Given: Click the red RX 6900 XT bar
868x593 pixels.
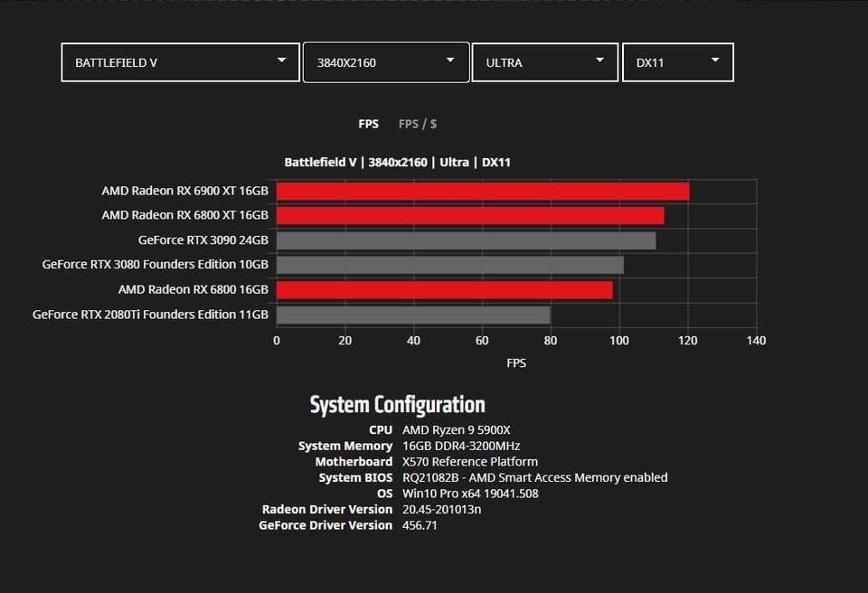Looking at the screenshot, I should (x=483, y=192).
